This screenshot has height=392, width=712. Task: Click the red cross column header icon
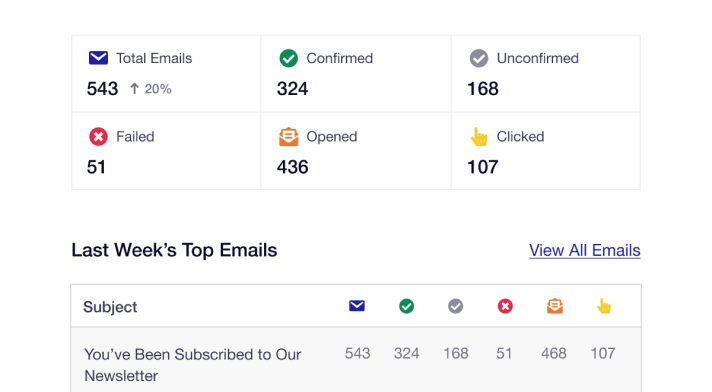pos(505,306)
